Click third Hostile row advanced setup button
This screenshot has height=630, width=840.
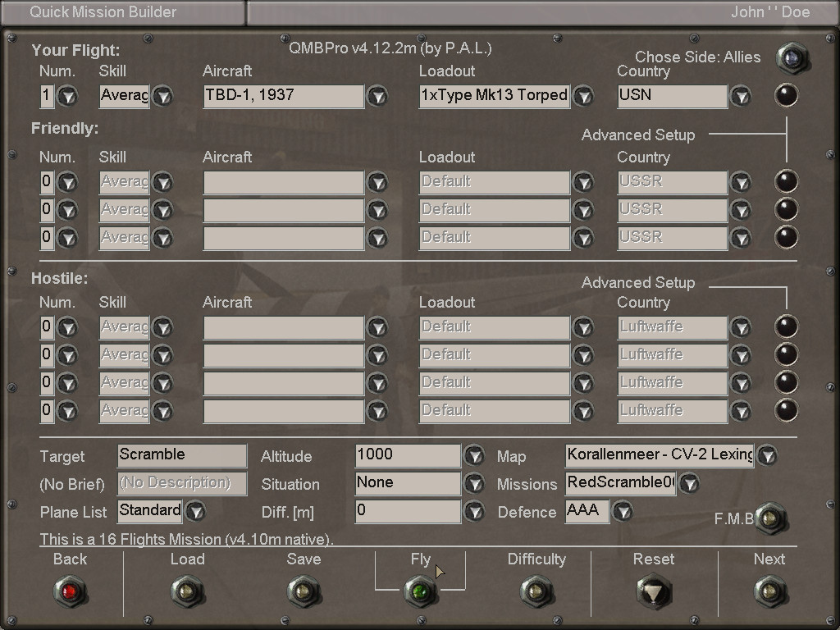coord(786,382)
